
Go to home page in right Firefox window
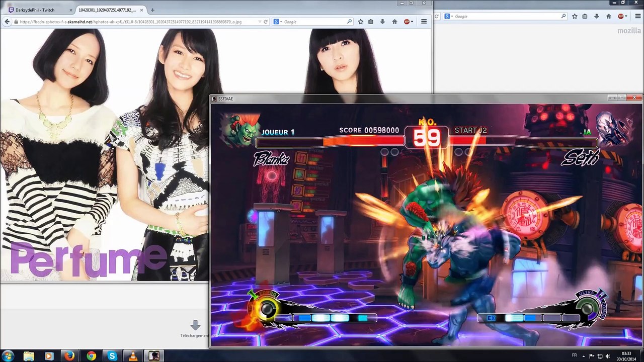point(608,16)
